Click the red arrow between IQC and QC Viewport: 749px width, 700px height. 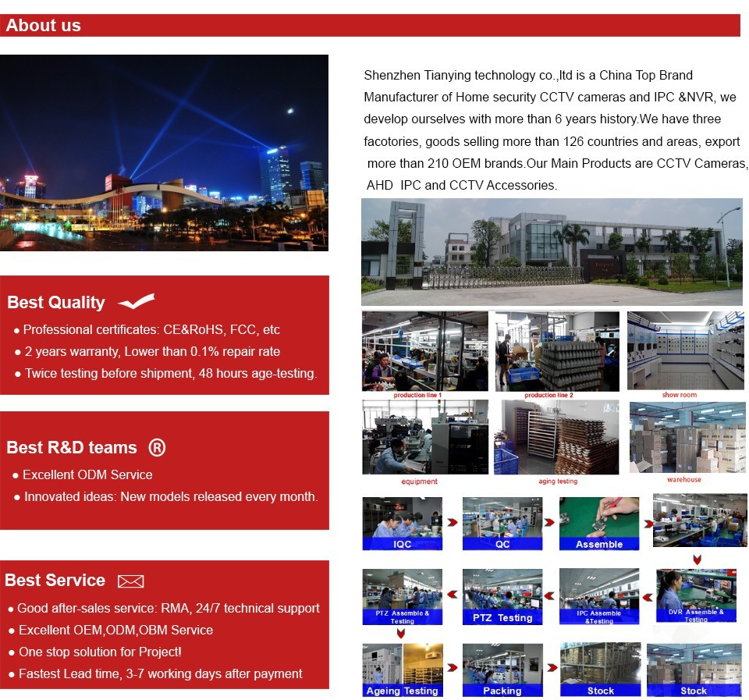(452, 522)
